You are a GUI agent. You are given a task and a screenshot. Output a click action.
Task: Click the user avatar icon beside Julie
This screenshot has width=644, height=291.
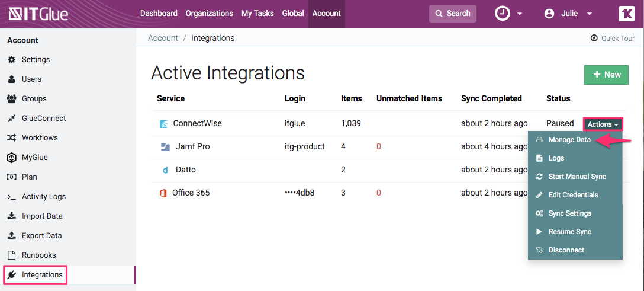click(549, 14)
